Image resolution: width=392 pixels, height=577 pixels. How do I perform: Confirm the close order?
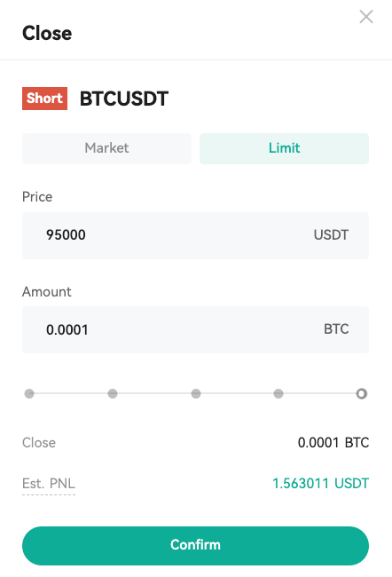[195, 546]
